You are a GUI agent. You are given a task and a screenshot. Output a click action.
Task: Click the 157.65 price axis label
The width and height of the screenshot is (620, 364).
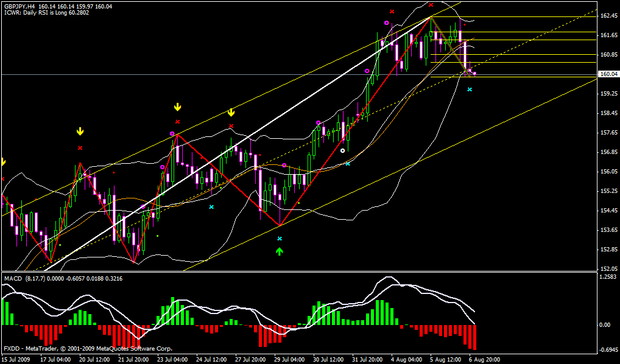(x=608, y=133)
